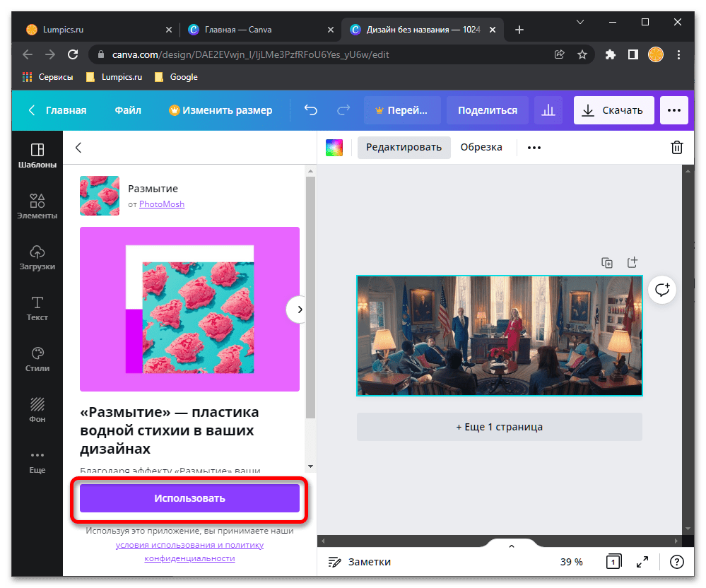Click the Редактировать edit image button

pos(404,148)
